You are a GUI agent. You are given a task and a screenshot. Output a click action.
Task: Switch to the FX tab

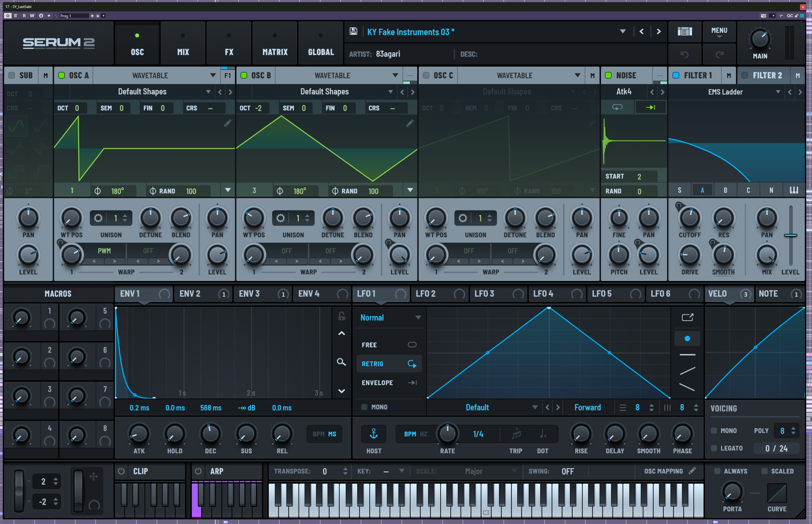[229, 44]
